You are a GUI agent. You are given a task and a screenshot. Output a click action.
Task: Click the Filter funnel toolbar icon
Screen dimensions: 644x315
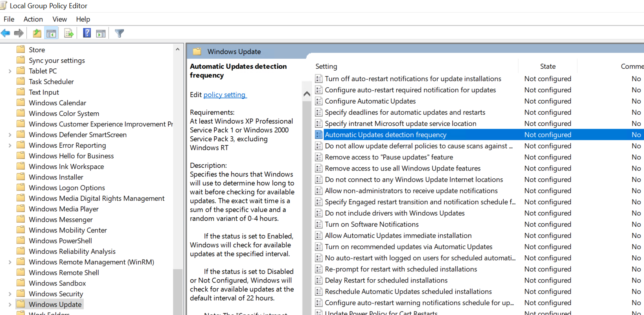click(x=120, y=33)
